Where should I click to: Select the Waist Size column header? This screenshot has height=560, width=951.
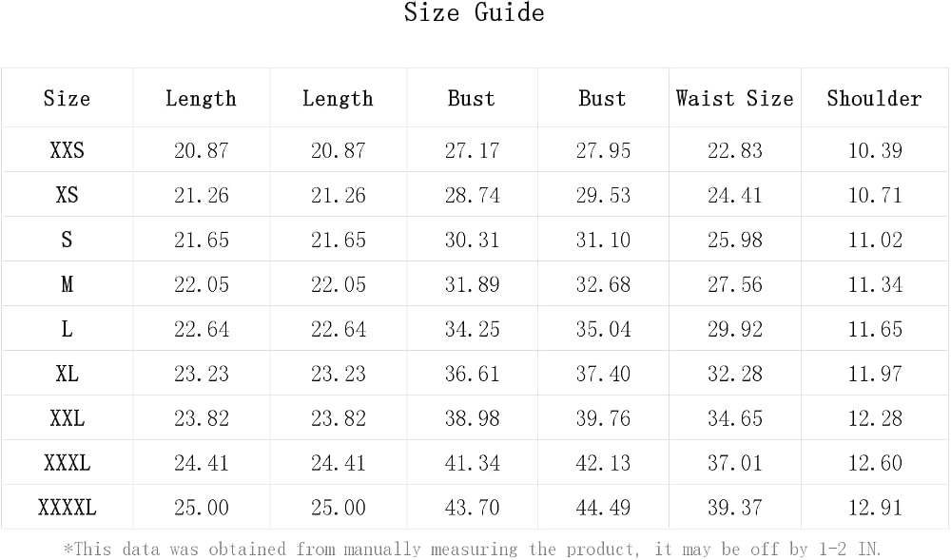point(734,98)
